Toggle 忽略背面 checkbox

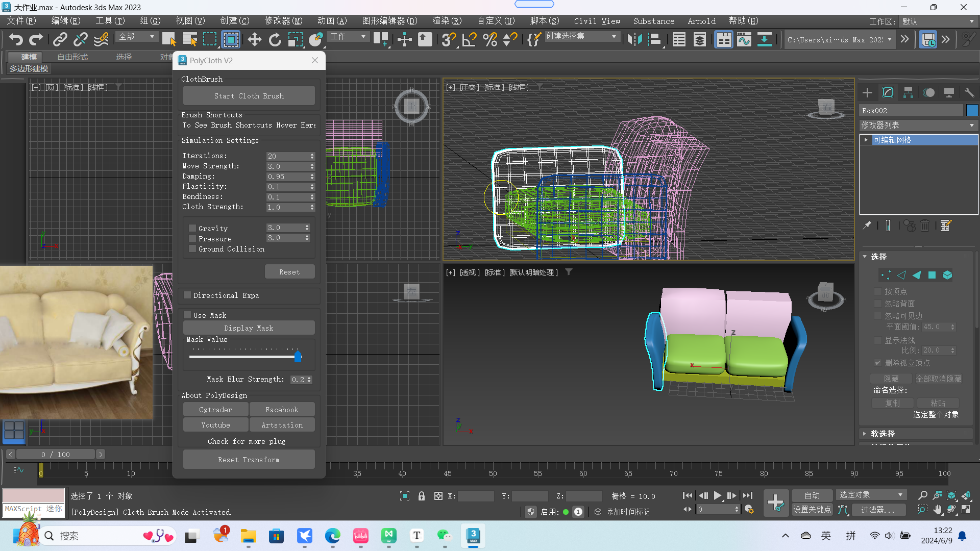click(x=878, y=304)
